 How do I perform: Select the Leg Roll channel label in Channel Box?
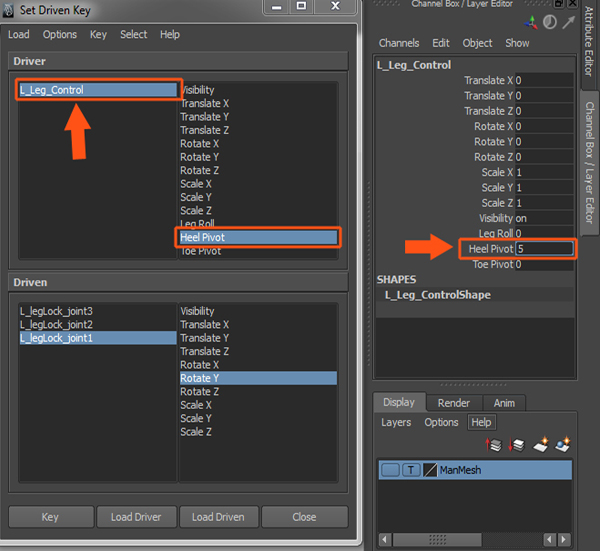[496, 233]
